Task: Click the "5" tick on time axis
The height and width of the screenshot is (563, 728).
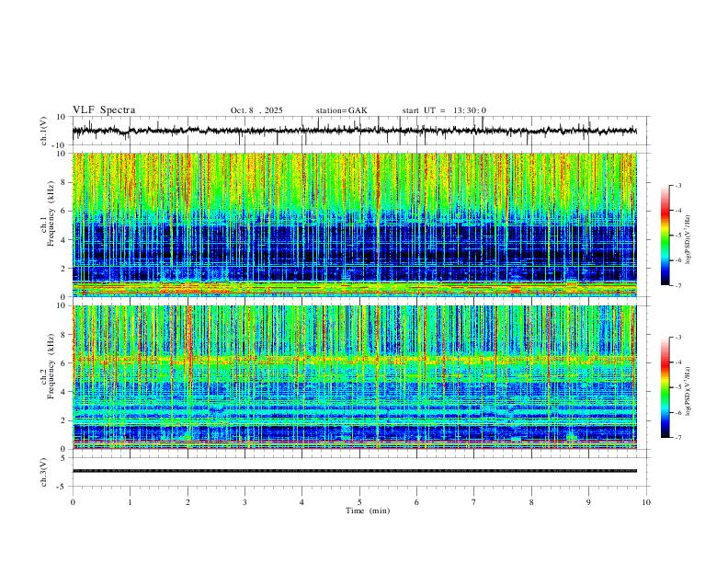Action: point(359,502)
